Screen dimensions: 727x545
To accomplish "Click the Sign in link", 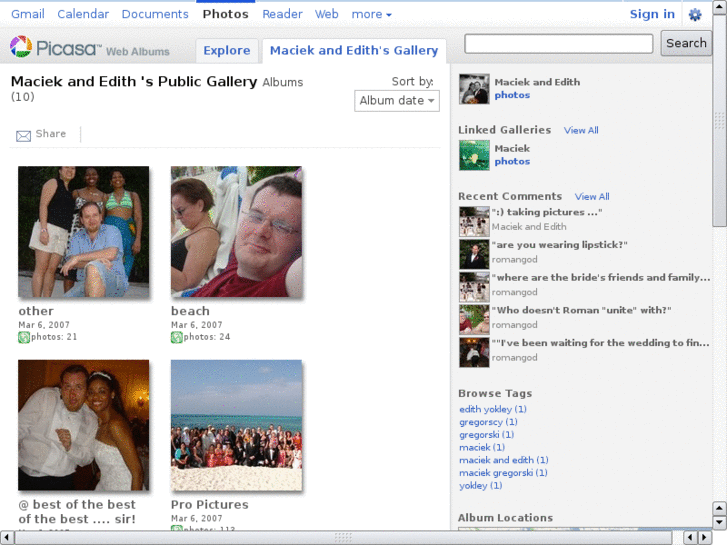I will click(x=652, y=14).
